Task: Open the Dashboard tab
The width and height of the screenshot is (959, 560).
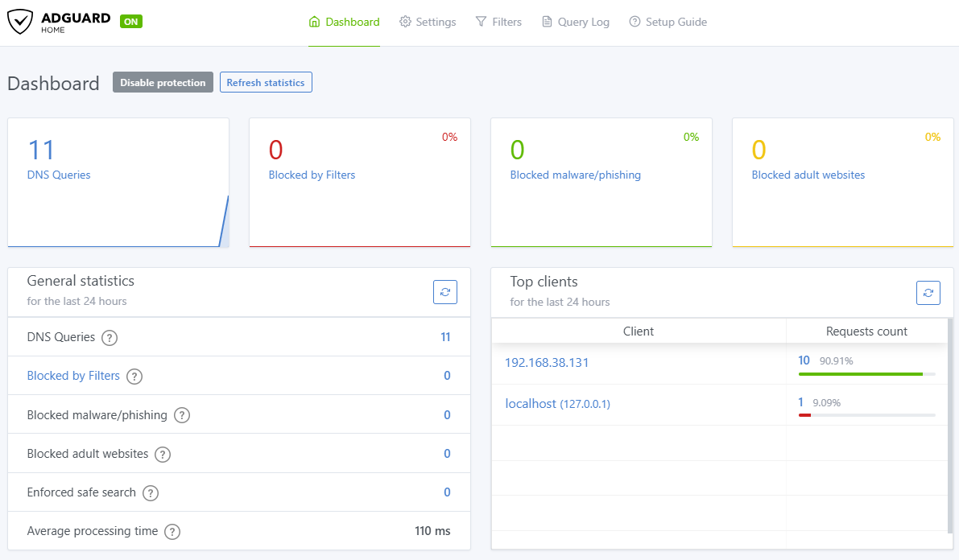Action: [x=344, y=22]
